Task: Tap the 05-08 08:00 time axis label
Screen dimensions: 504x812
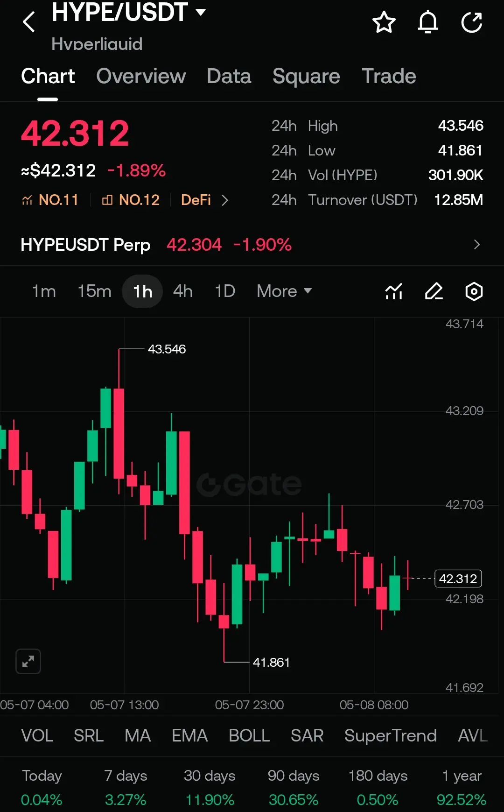Action: point(374,705)
